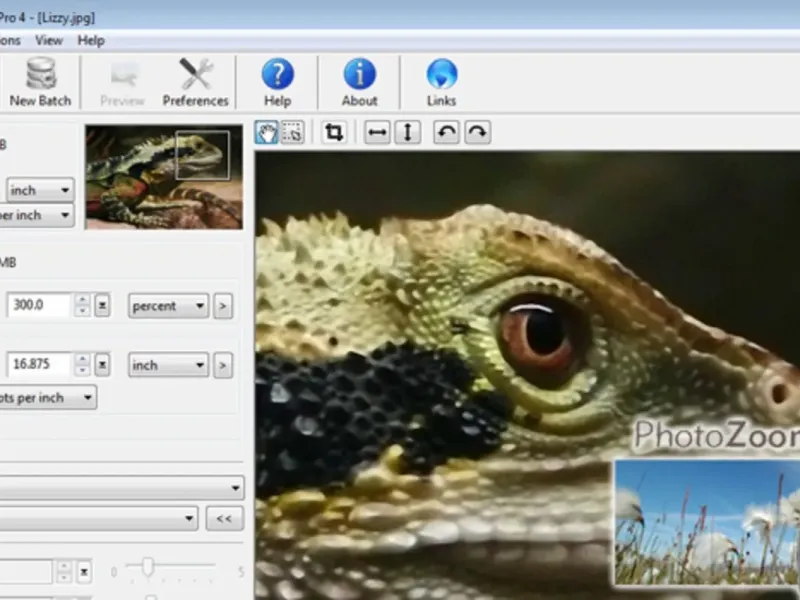Open the About dialog

click(359, 82)
